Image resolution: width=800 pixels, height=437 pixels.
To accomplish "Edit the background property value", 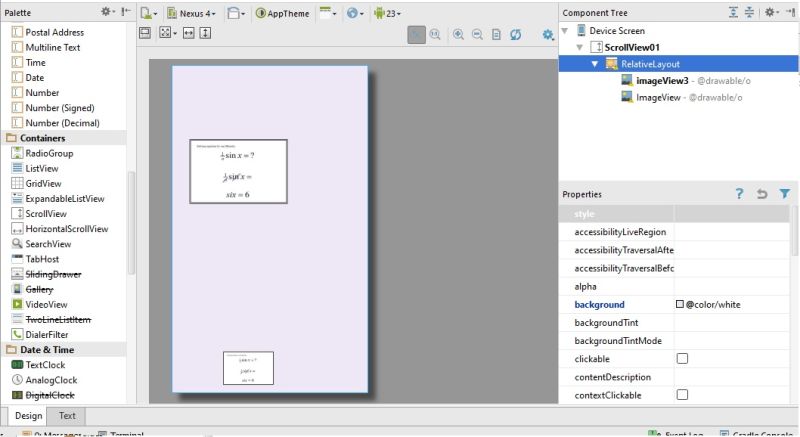I will tap(732, 304).
